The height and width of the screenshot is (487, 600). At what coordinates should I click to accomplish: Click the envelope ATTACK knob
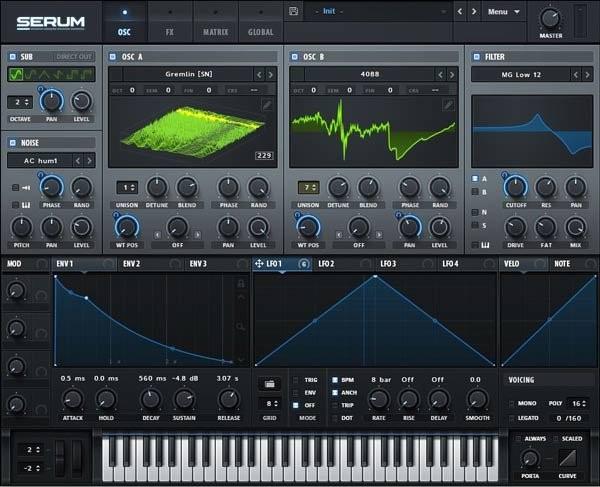(x=73, y=399)
